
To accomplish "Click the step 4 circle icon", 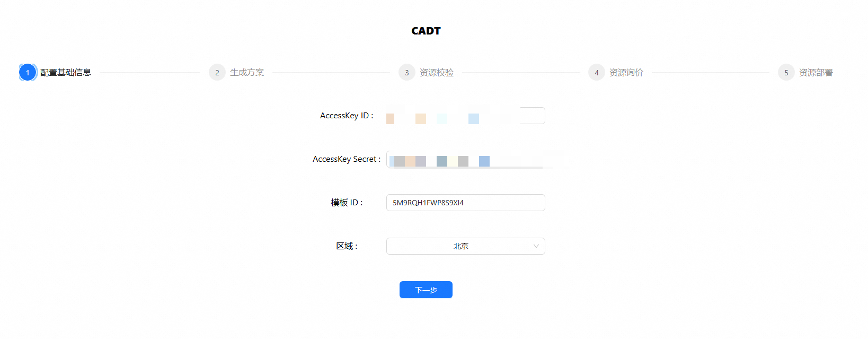I will pyautogui.click(x=597, y=73).
